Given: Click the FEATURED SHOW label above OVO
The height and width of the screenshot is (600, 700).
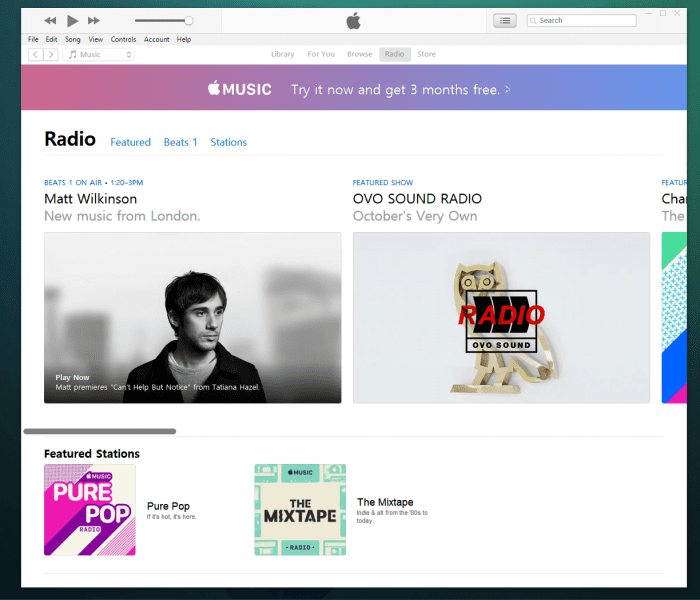Looking at the screenshot, I should [383, 183].
